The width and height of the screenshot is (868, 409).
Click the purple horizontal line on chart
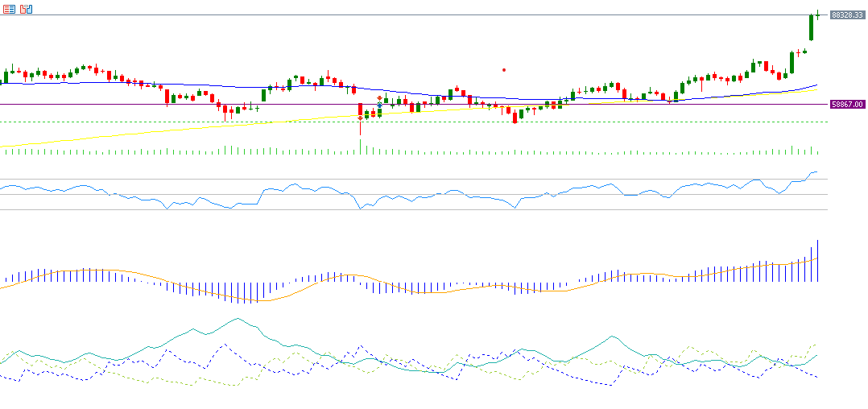(x=242, y=104)
